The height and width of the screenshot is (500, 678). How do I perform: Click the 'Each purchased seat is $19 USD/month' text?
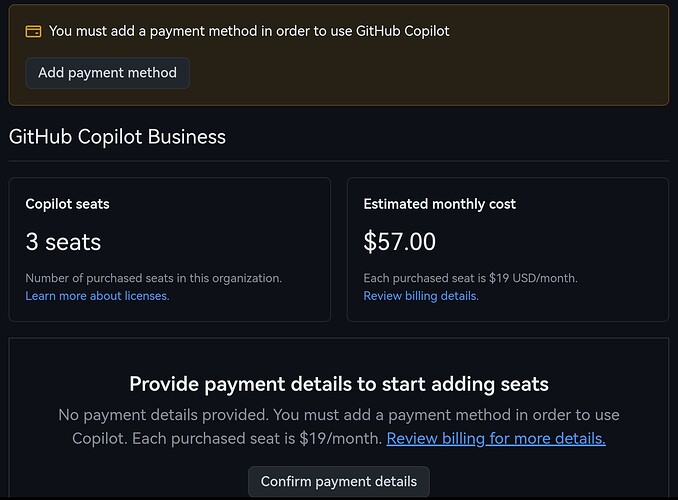click(x=470, y=278)
